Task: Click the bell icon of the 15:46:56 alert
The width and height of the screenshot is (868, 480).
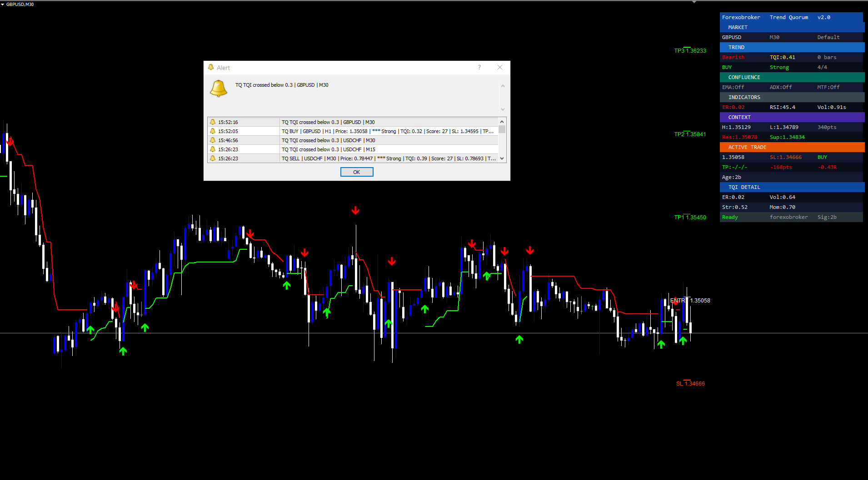Action: (x=213, y=140)
